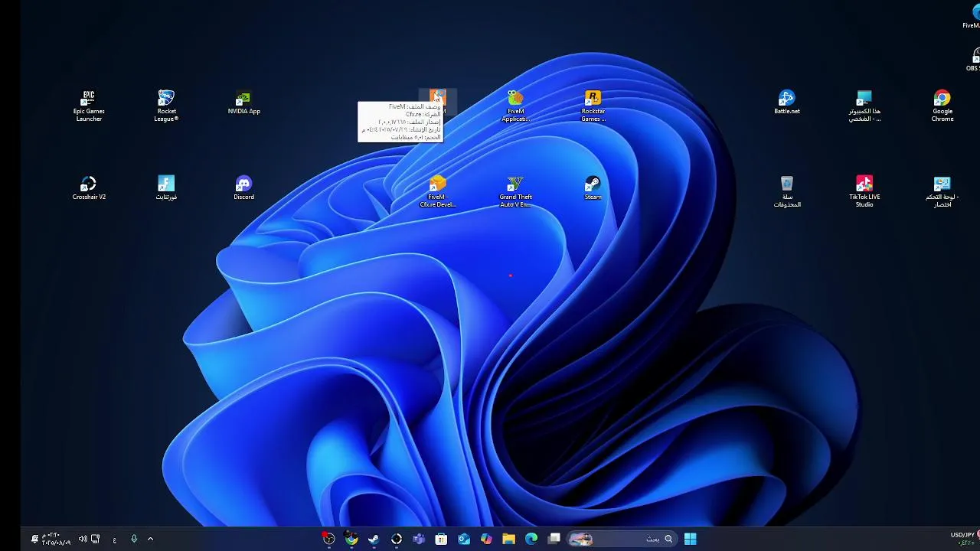Click the microphone indicator in system tray
Image resolution: width=980 pixels, height=551 pixels.
[133, 539]
